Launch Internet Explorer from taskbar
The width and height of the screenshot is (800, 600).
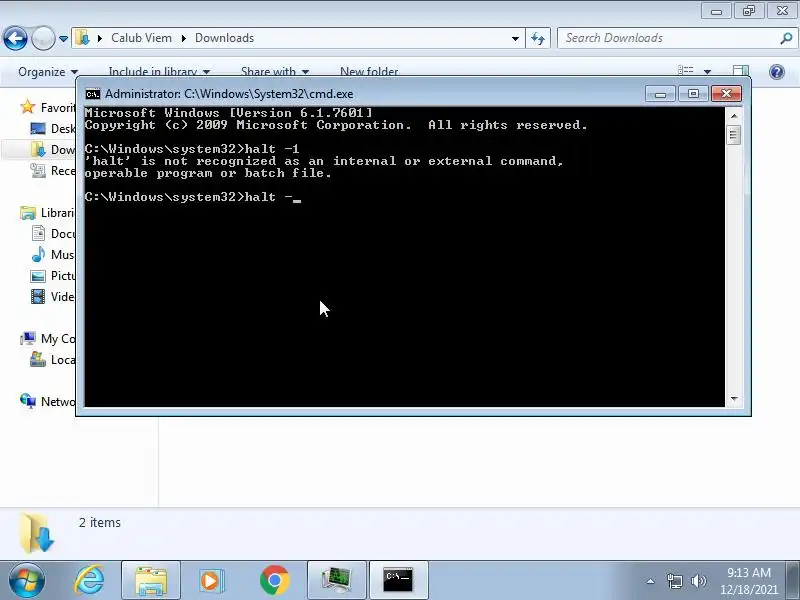89,580
